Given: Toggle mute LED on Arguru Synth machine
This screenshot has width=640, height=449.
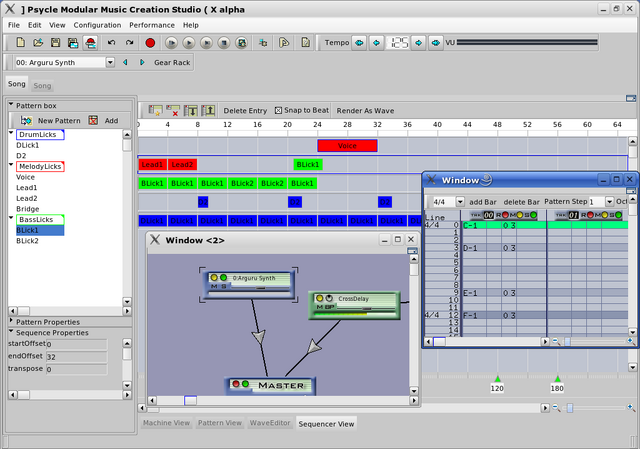Looking at the screenshot, I should (214, 278).
